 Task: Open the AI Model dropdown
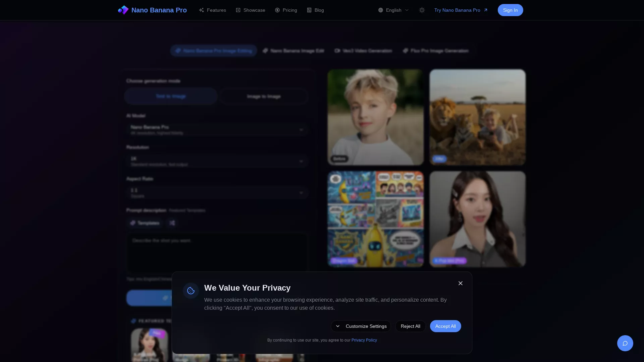(217, 130)
